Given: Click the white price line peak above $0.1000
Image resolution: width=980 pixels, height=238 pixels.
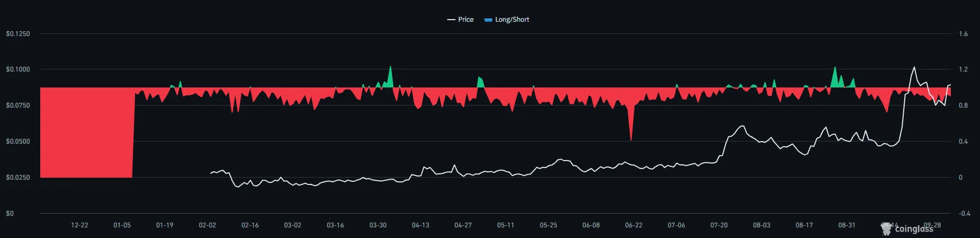Looking at the screenshot, I should [914, 67].
